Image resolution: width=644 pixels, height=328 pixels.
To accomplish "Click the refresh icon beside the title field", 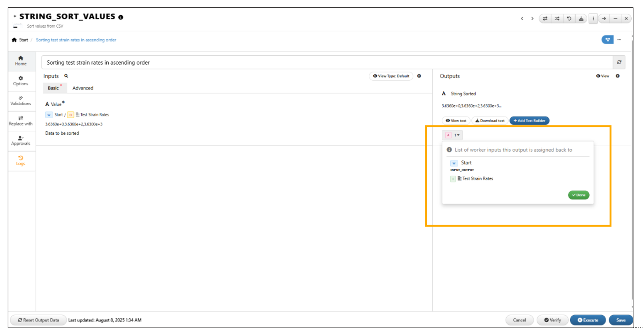I will pos(619,62).
